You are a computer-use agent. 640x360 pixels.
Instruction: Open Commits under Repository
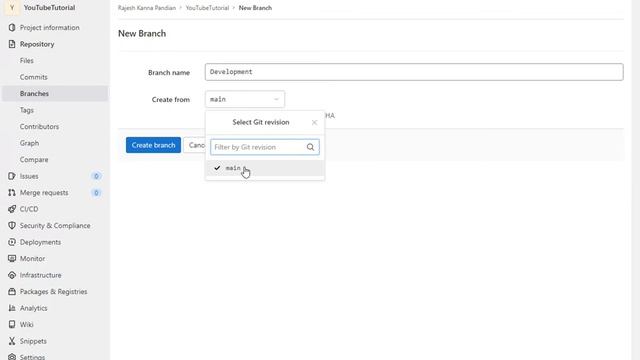click(x=33, y=77)
